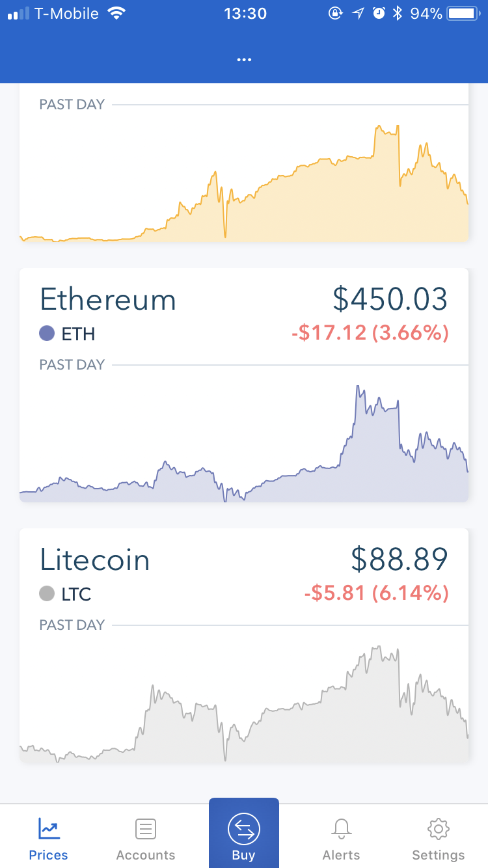Tap the gray LTC color dot
Image resolution: width=488 pixels, height=868 pixels.
pos(47,594)
